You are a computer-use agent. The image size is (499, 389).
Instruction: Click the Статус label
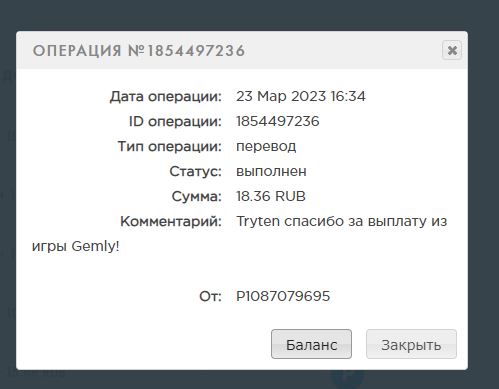click(195, 171)
